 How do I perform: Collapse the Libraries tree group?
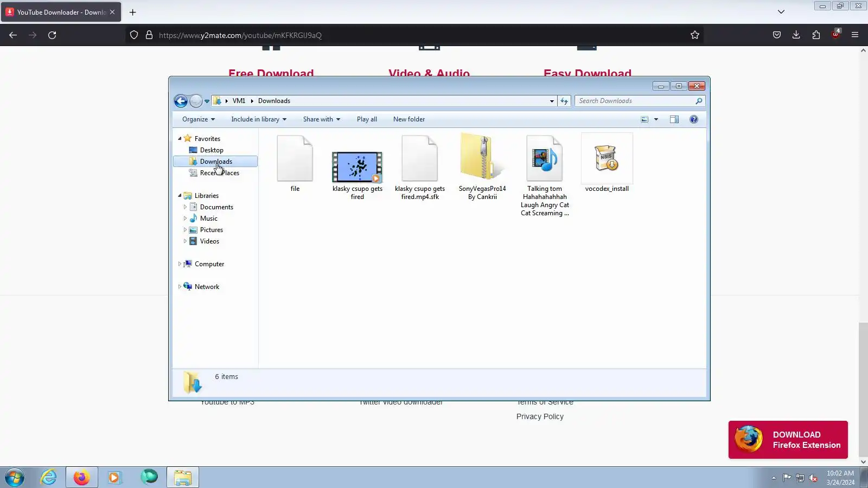coord(180,196)
